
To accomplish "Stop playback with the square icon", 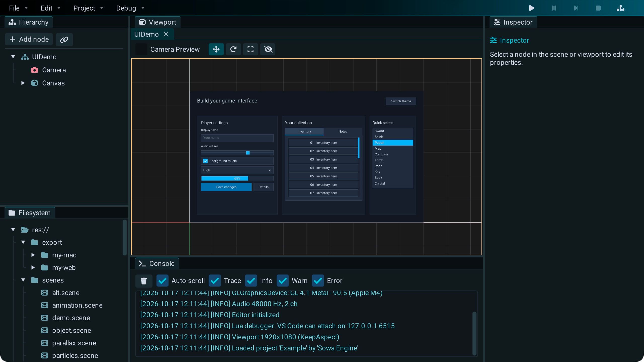I will [x=598, y=8].
